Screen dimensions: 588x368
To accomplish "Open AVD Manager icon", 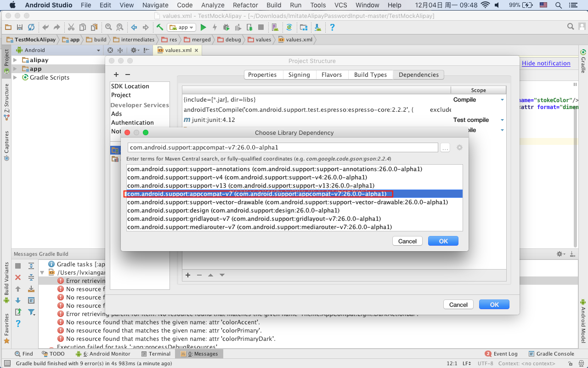I will click(x=275, y=27).
